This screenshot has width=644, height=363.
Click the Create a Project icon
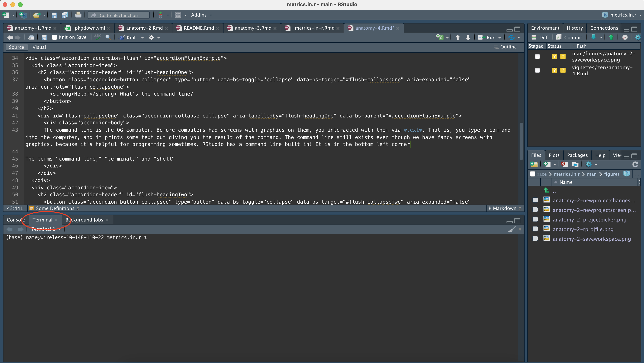pos(23,15)
